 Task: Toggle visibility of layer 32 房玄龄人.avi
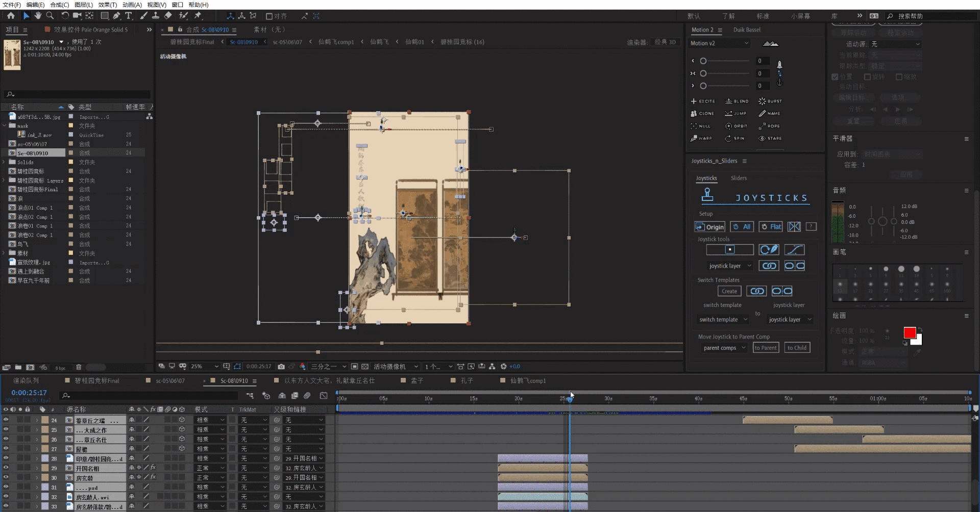tap(6, 496)
